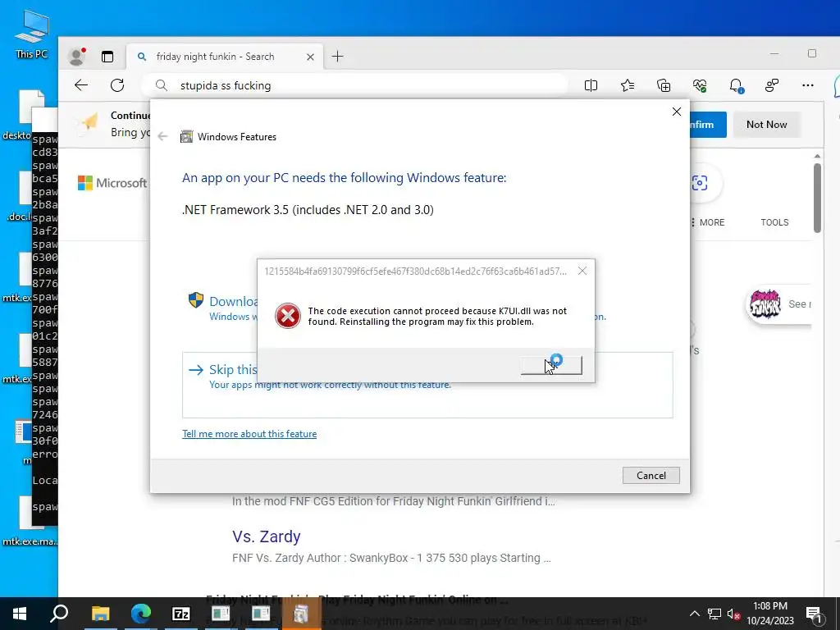Open Tell me more about this feature
This screenshot has height=630, width=840.
tap(249, 434)
